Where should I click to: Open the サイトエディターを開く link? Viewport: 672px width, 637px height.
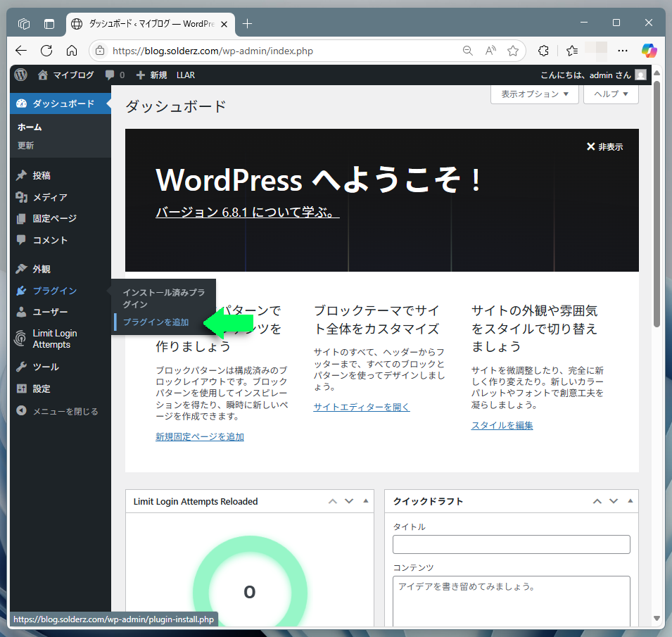(361, 407)
